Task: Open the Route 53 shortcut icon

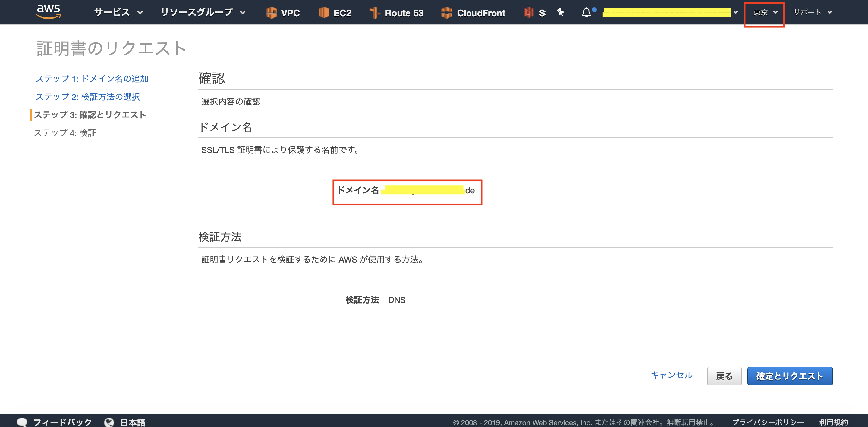Action: (x=374, y=13)
